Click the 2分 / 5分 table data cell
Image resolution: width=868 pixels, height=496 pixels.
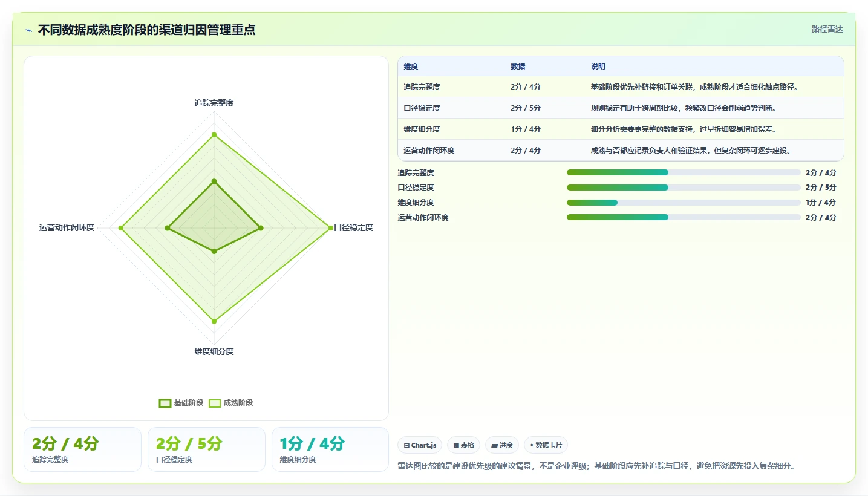coord(526,108)
